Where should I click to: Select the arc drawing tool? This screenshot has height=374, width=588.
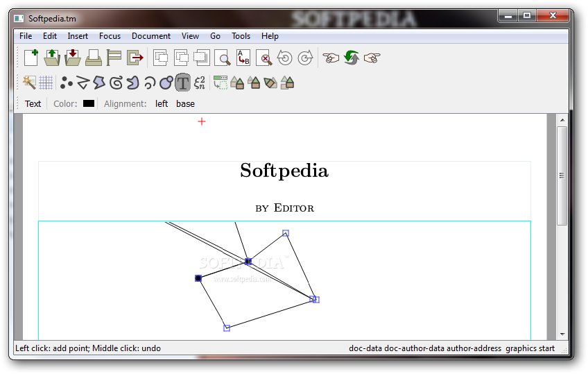[150, 83]
